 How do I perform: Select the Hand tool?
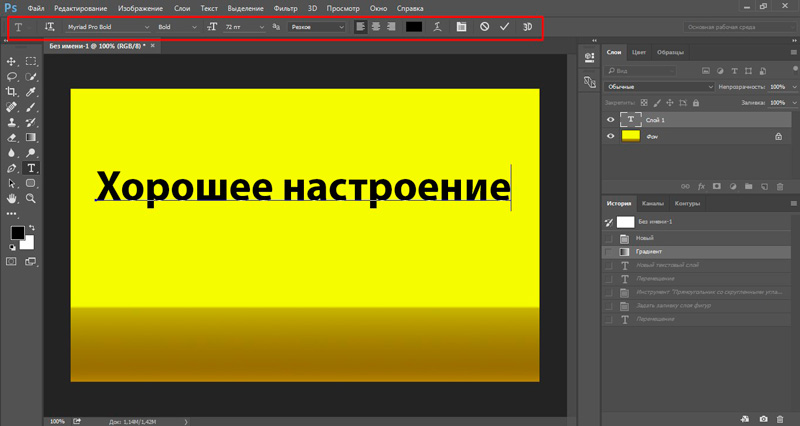(12, 199)
